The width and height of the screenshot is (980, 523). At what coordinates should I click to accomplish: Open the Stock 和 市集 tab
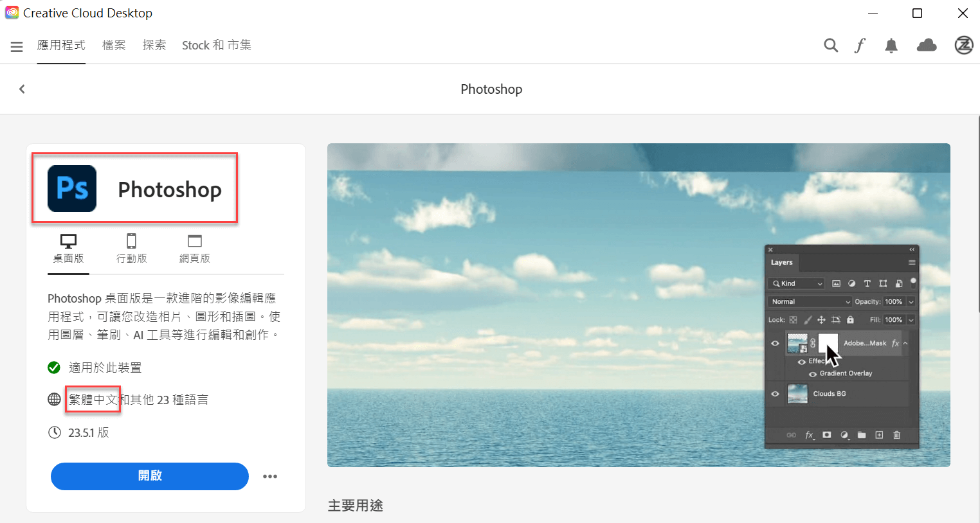pyautogui.click(x=217, y=45)
